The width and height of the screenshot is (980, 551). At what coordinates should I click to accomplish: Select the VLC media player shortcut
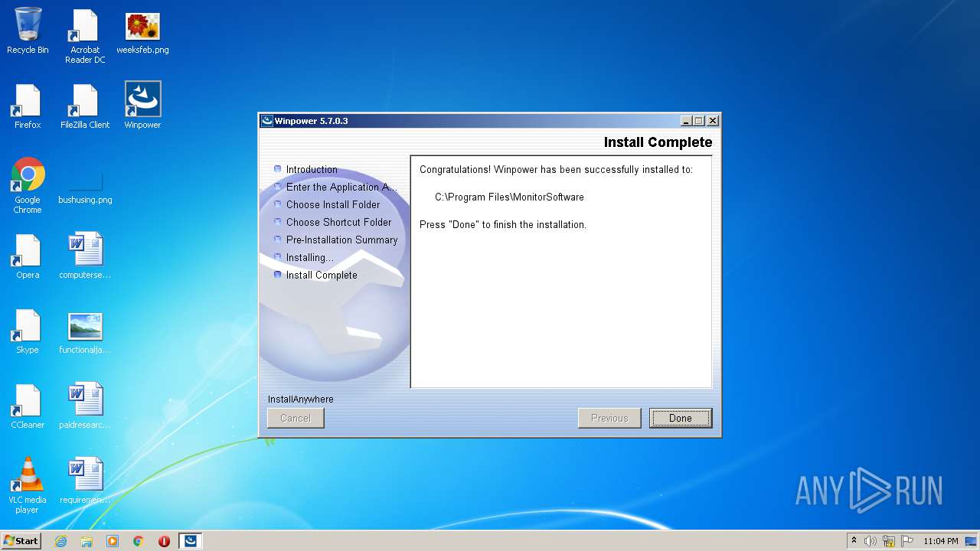28,486
